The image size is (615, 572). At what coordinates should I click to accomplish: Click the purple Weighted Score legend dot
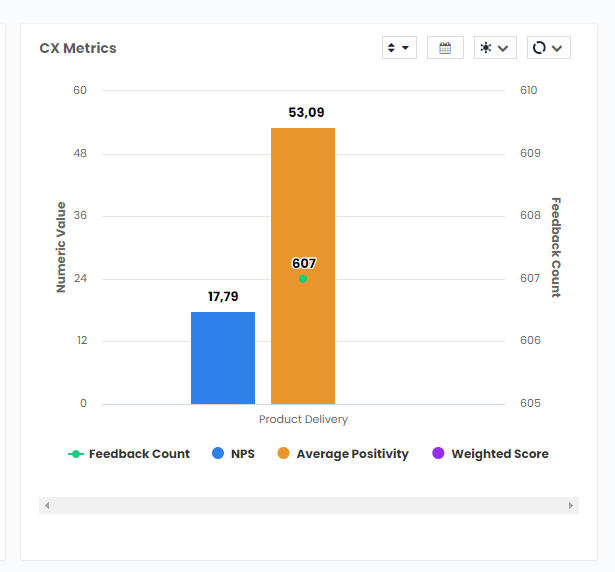(x=438, y=454)
